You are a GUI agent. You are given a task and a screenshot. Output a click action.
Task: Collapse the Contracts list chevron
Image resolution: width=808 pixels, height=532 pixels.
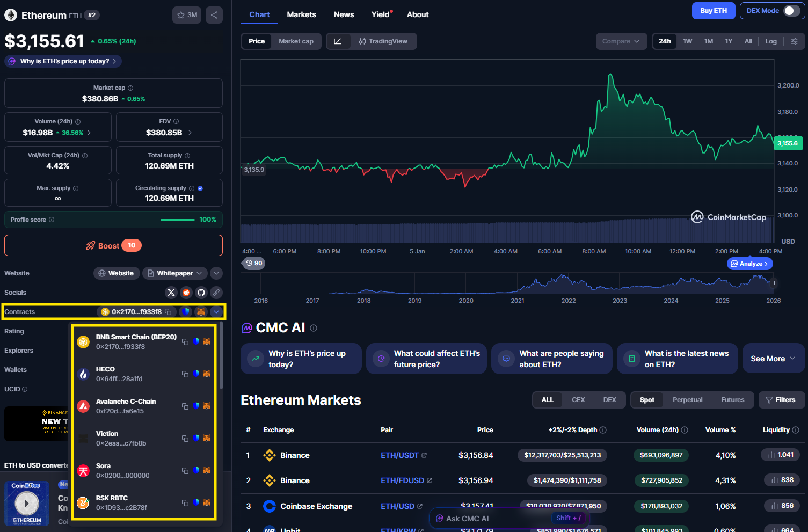pyautogui.click(x=216, y=312)
